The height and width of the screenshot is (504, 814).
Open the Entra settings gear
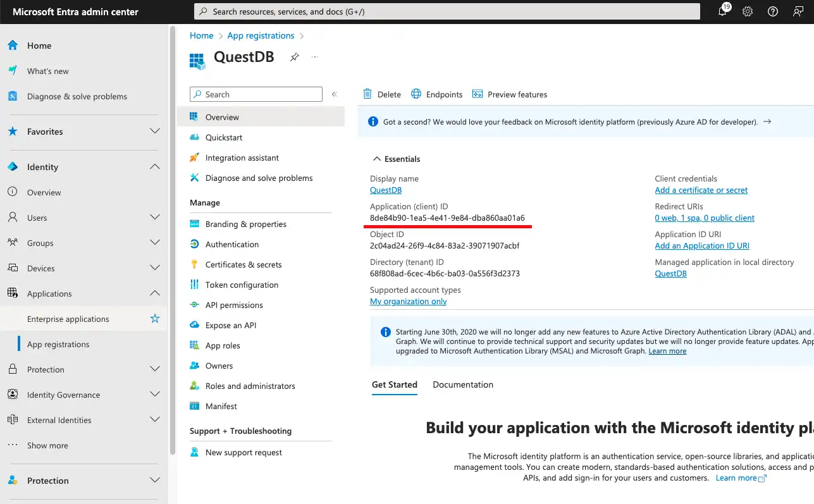(x=747, y=11)
